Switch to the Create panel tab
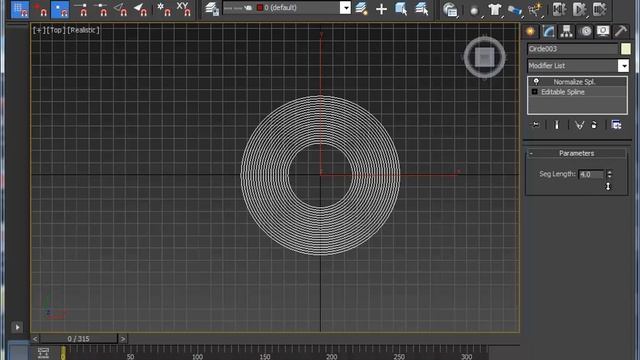Viewport: 640px width, 360px height. (531, 31)
